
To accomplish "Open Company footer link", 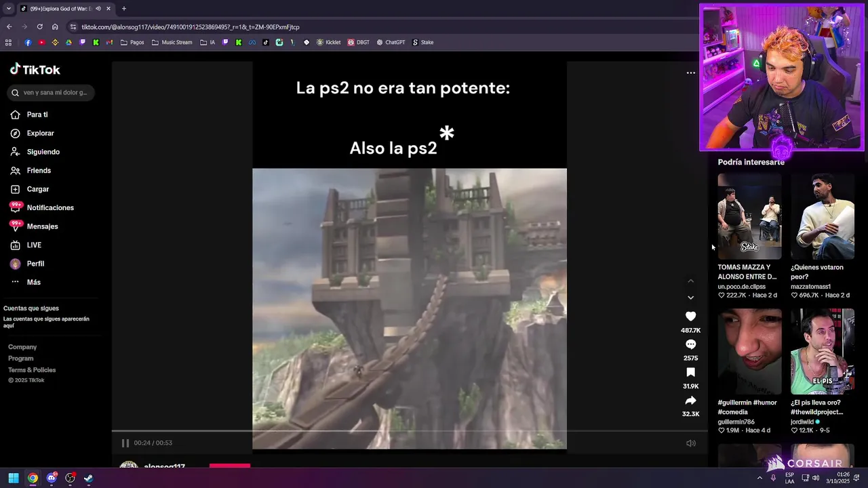I will tap(22, 347).
